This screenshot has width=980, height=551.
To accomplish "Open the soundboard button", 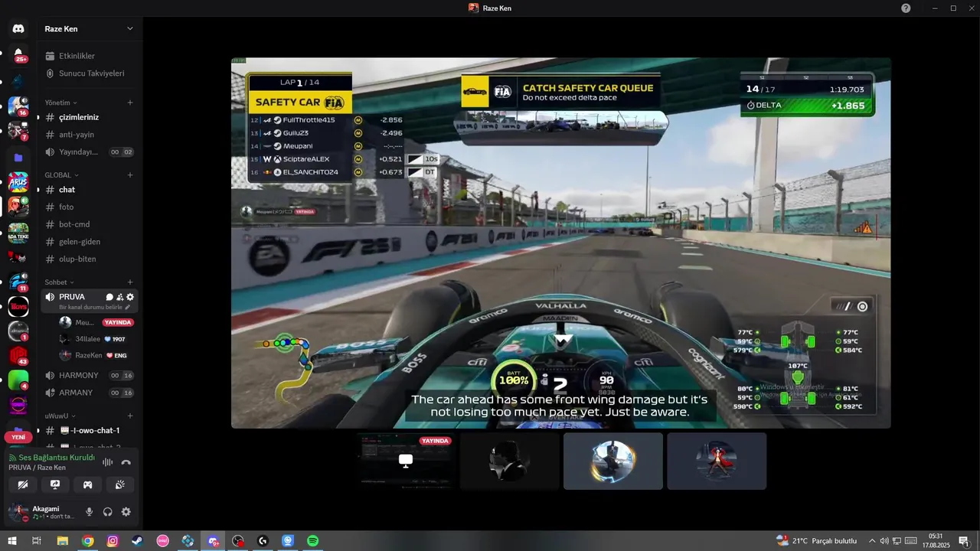I will [120, 484].
